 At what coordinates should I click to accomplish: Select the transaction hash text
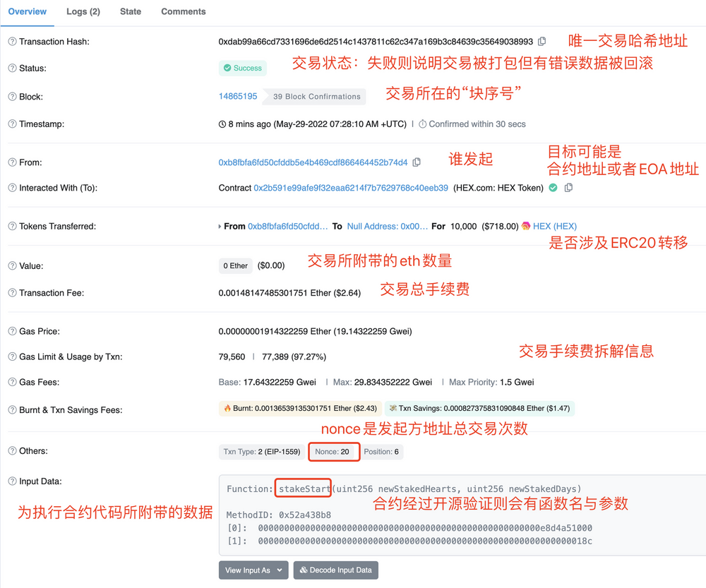(x=376, y=42)
